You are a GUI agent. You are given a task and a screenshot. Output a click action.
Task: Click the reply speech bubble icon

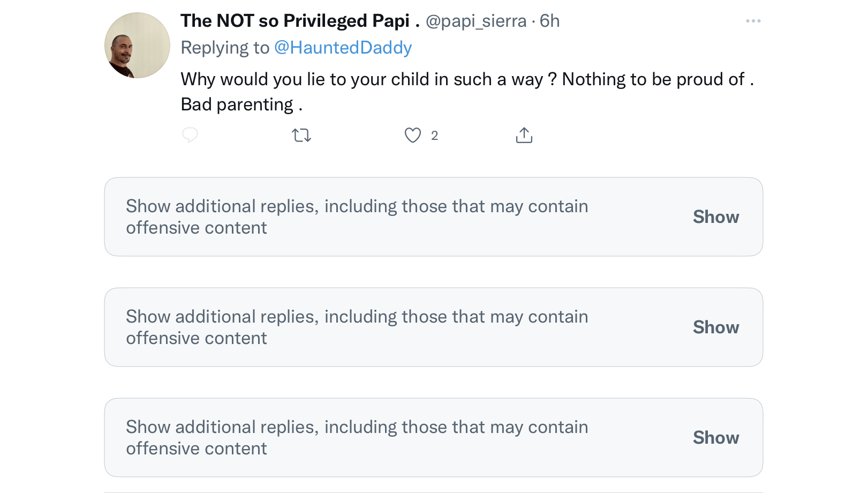(x=190, y=135)
